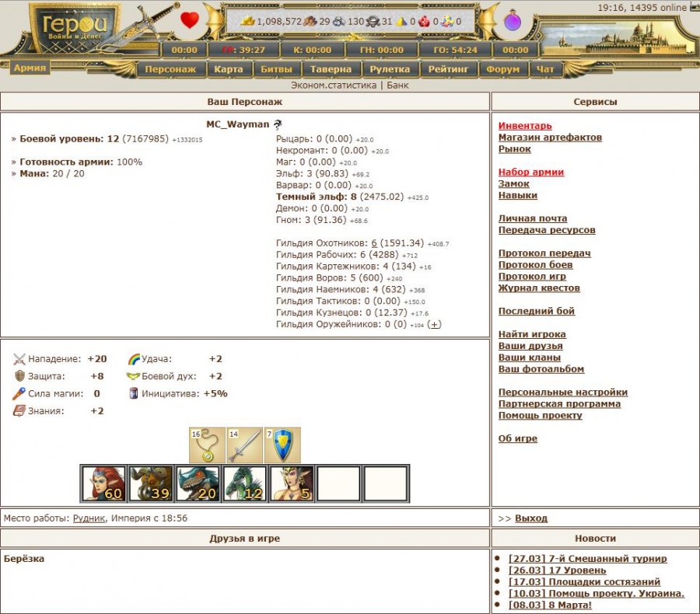Open the Инвентарь link
Image resolution: width=700 pixels, height=614 pixels.
tap(525, 126)
